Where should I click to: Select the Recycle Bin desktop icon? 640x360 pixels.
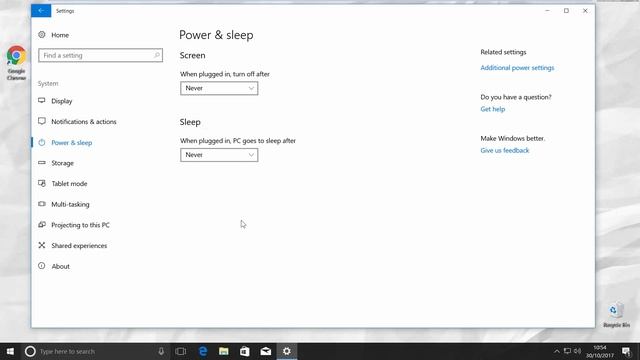click(616, 315)
